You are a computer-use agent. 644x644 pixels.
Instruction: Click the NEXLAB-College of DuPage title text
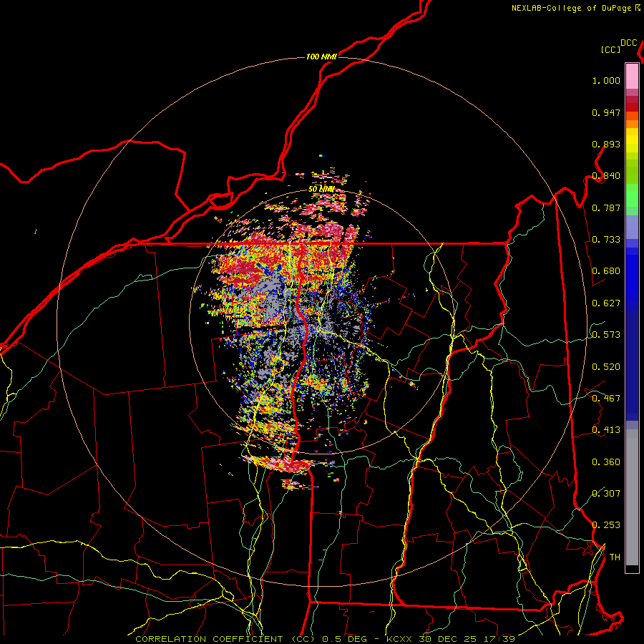click(572, 8)
